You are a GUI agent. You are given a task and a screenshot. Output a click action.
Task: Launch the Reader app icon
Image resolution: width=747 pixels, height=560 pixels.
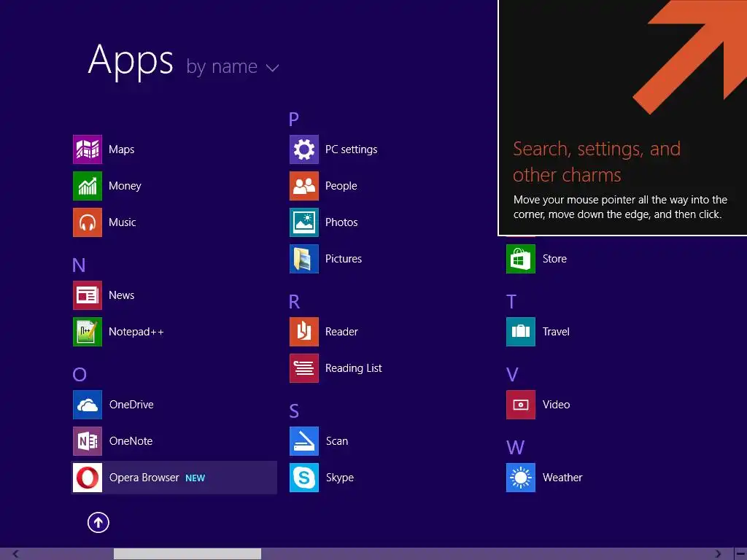[304, 332]
